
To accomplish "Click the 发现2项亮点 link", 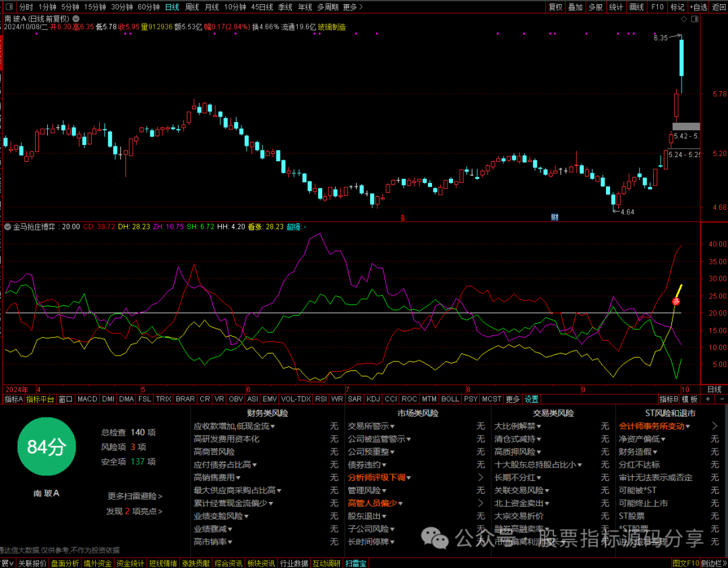I will [x=134, y=511].
